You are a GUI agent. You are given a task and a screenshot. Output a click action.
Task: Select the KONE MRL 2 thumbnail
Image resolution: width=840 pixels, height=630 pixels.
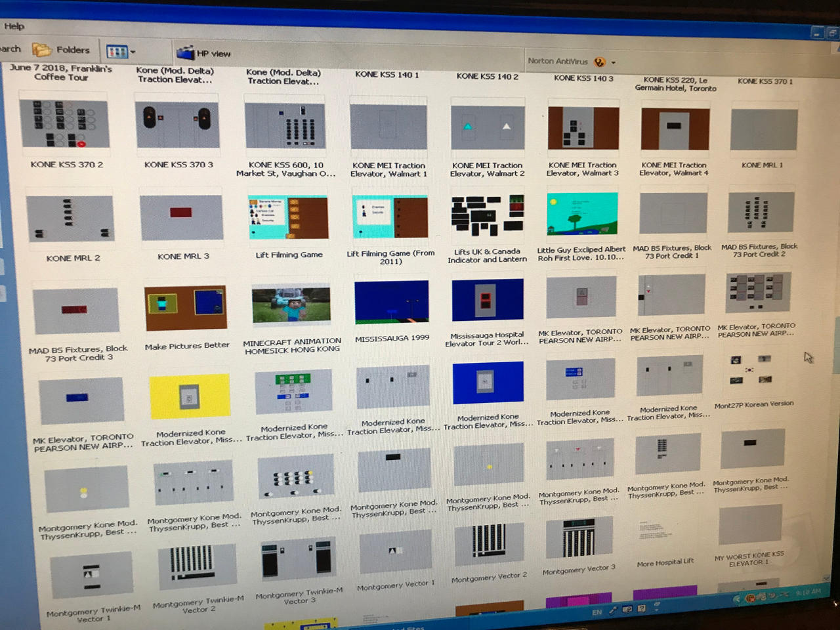(x=70, y=219)
